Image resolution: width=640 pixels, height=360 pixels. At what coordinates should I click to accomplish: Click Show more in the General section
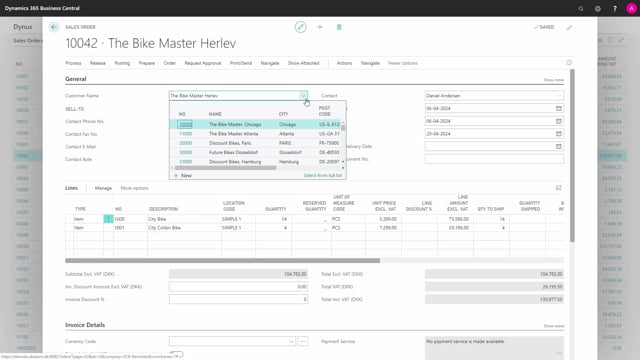click(553, 80)
